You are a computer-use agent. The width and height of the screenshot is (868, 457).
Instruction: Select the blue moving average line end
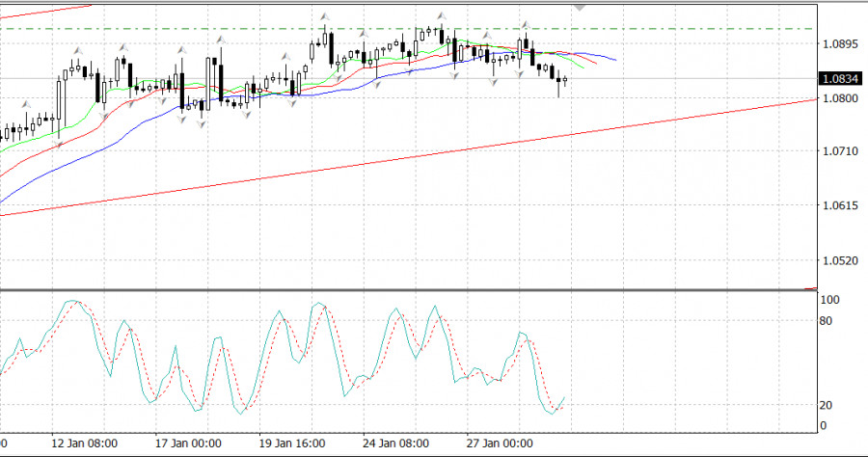(613, 59)
